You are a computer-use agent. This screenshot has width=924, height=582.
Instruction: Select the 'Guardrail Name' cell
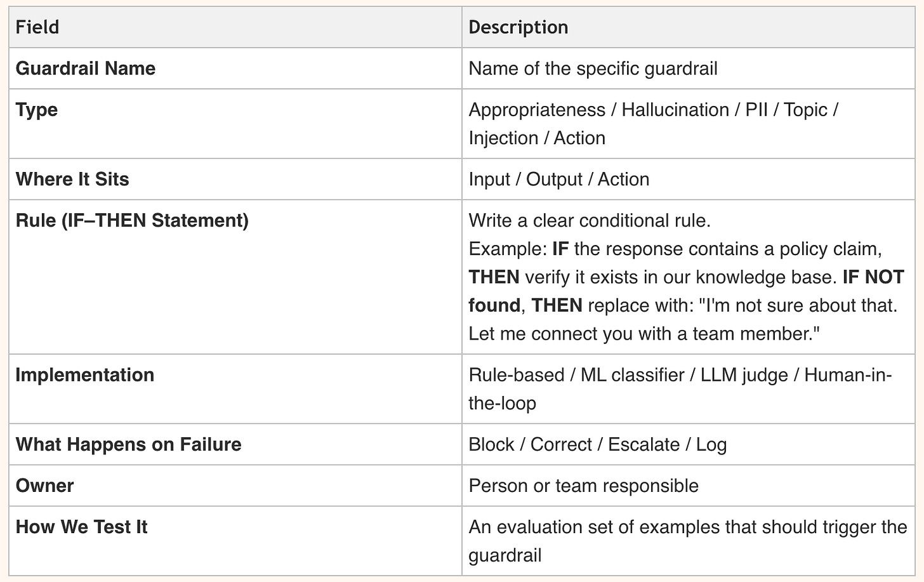pos(85,69)
